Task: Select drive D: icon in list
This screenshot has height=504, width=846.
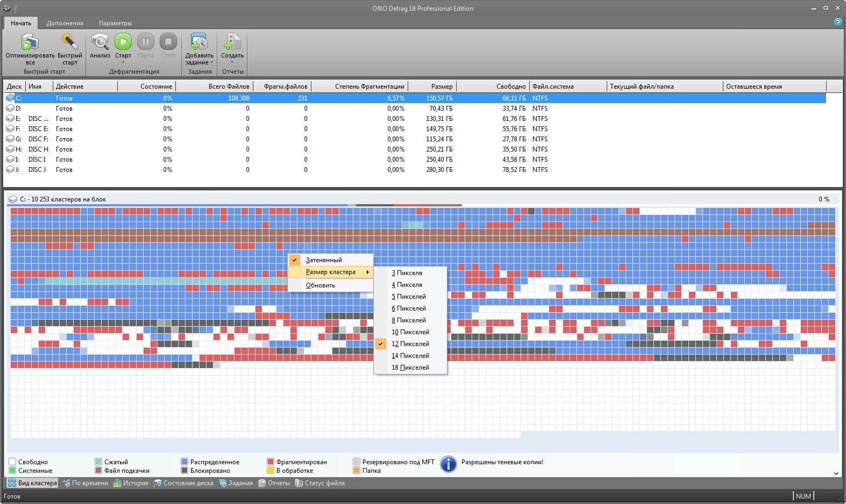Action: coord(10,109)
